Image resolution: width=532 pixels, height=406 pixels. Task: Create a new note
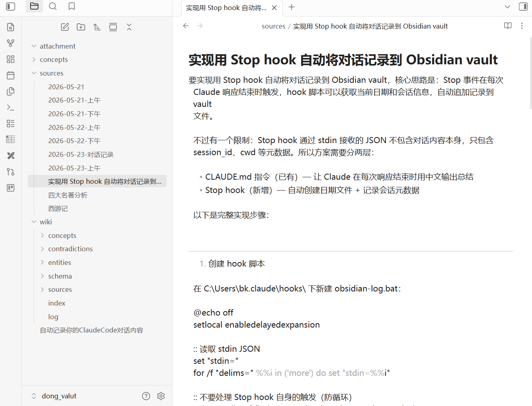click(x=65, y=27)
